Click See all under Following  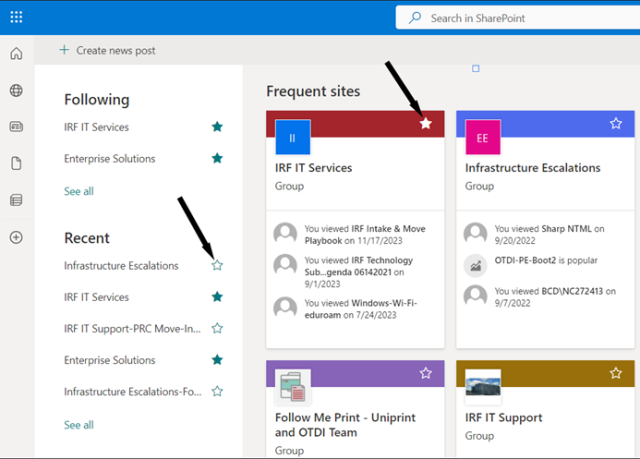click(79, 191)
